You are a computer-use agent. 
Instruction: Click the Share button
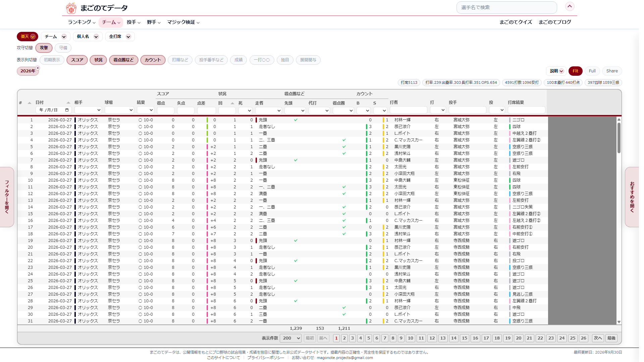point(612,71)
